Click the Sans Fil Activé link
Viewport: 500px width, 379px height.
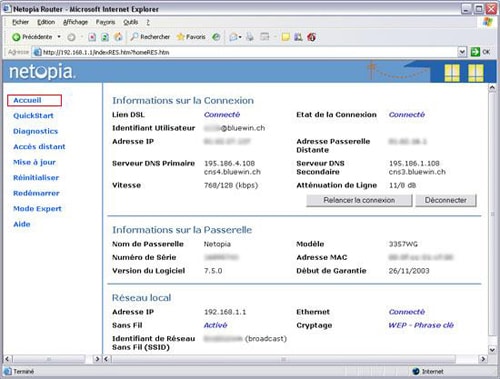[215, 325]
